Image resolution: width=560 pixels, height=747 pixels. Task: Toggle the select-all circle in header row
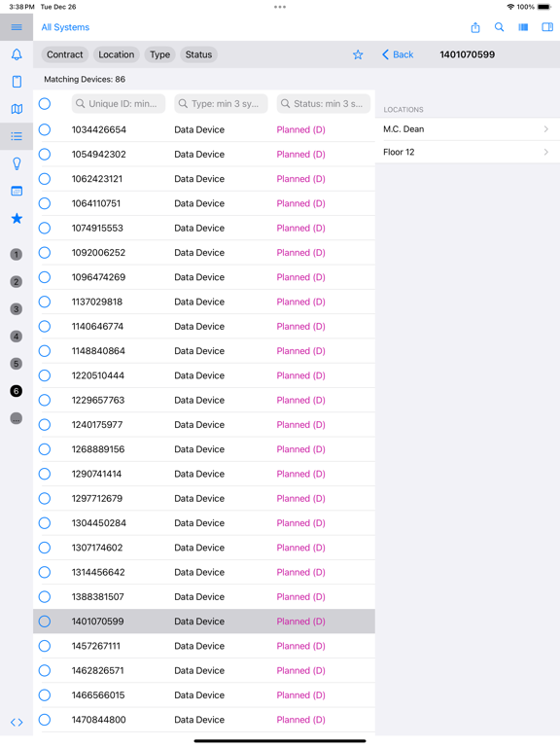pyautogui.click(x=45, y=103)
